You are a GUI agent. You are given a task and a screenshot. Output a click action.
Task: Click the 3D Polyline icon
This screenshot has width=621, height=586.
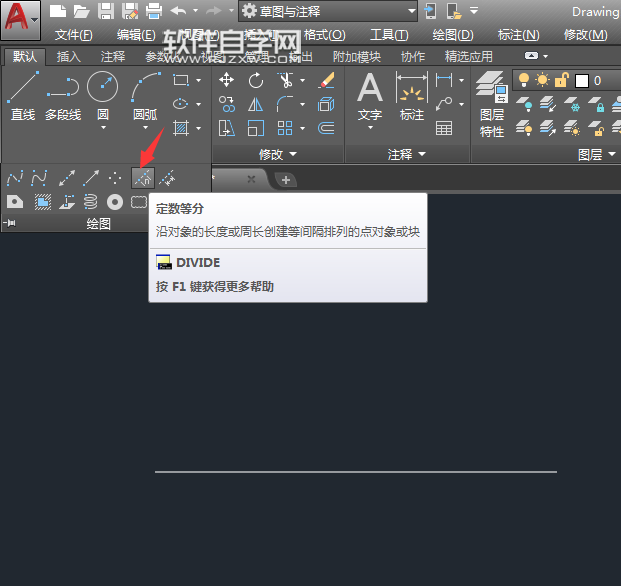[67, 202]
